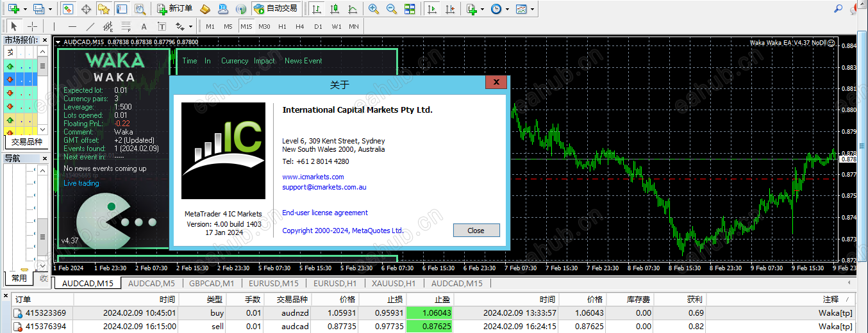Image resolution: width=868 pixels, height=333 pixels.
Task: Switch to M5 timeframe
Action: [x=228, y=26]
